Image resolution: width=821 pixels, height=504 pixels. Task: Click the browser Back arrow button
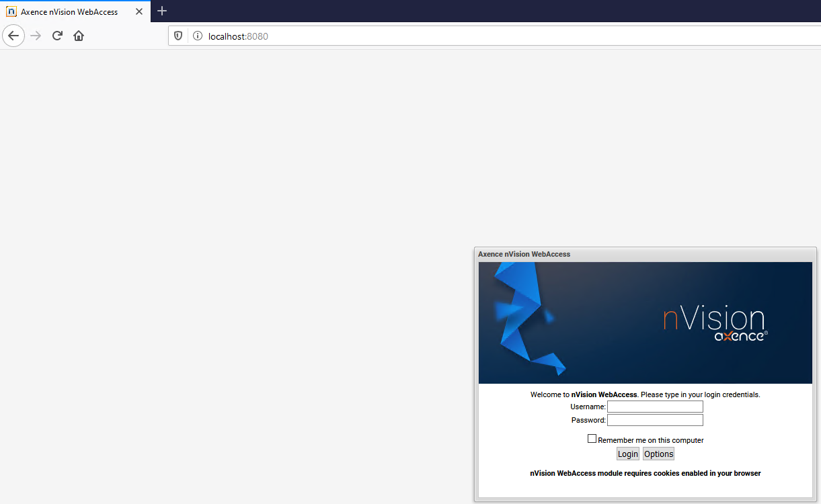point(13,36)
